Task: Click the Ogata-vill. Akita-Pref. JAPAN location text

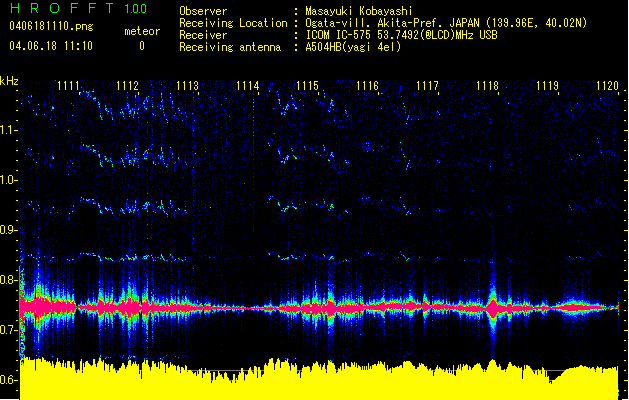Action: (x=446, y=23)
